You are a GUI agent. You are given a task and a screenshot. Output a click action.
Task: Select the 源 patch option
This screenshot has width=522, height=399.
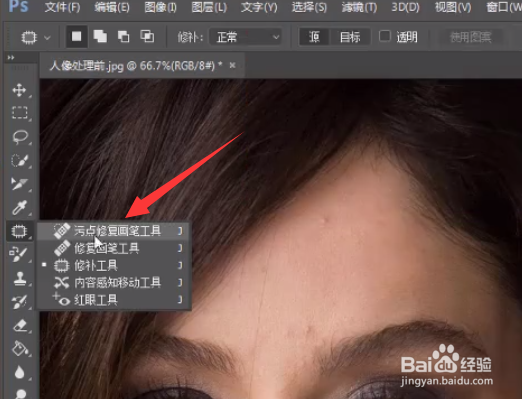point(314,37)
